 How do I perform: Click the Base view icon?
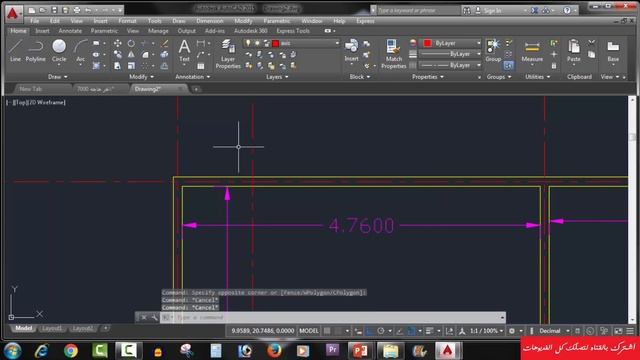(x=613, y=51)
